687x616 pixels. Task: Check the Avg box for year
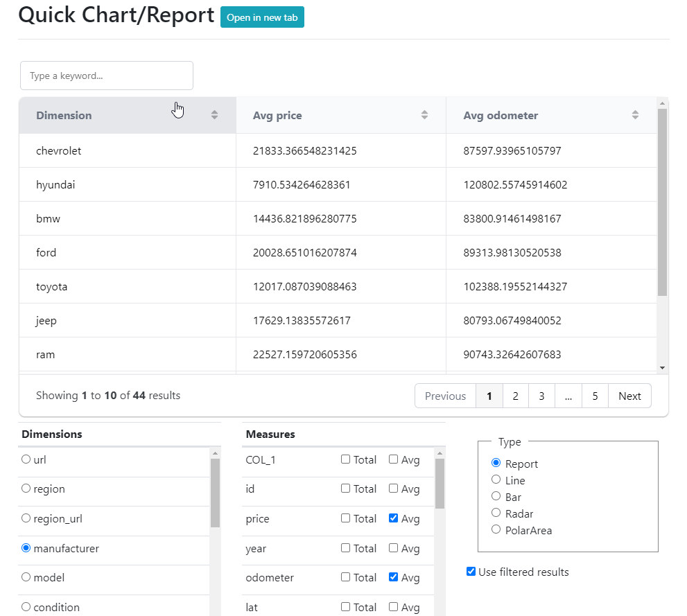coord(393,548)
